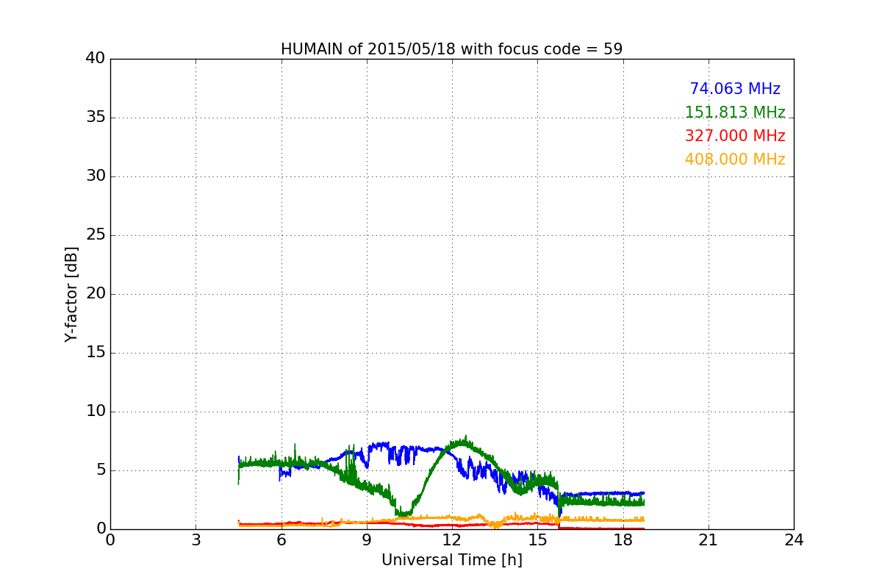Click the y-axis tick value 30
Screen dimensions: 882x588
coord(96,176)
